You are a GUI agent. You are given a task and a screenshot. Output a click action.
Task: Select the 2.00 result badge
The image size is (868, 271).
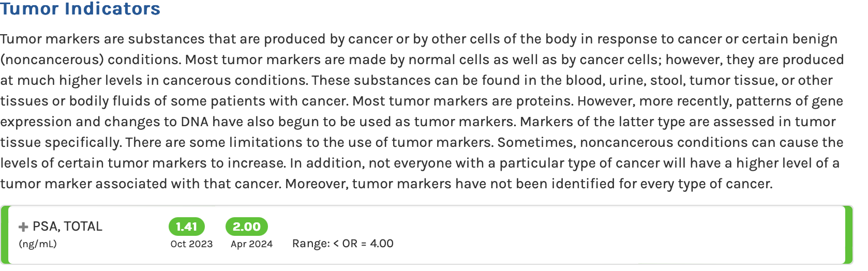pos(247,227)
